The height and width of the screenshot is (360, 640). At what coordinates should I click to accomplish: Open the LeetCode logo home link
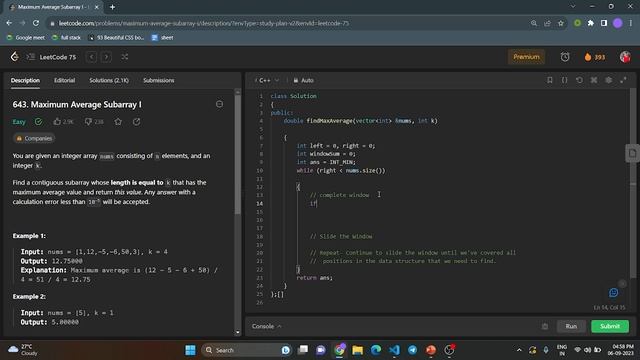[15, 57]
